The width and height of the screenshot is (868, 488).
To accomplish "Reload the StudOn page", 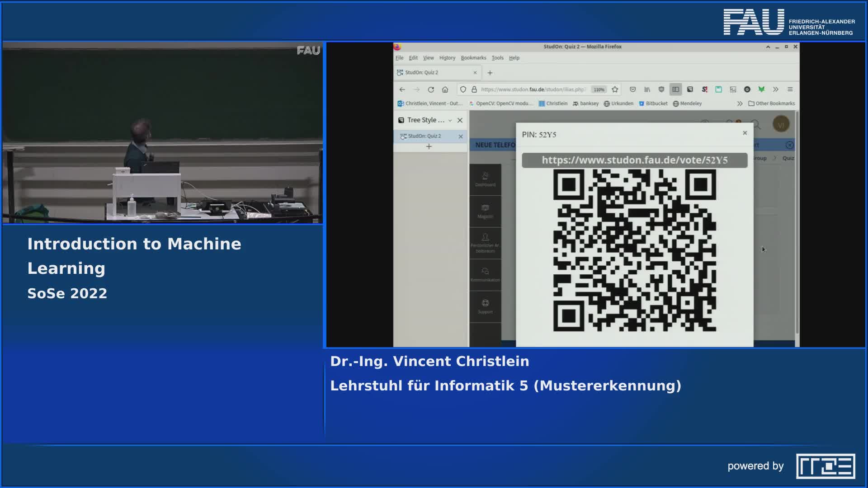I will (431, 89).
